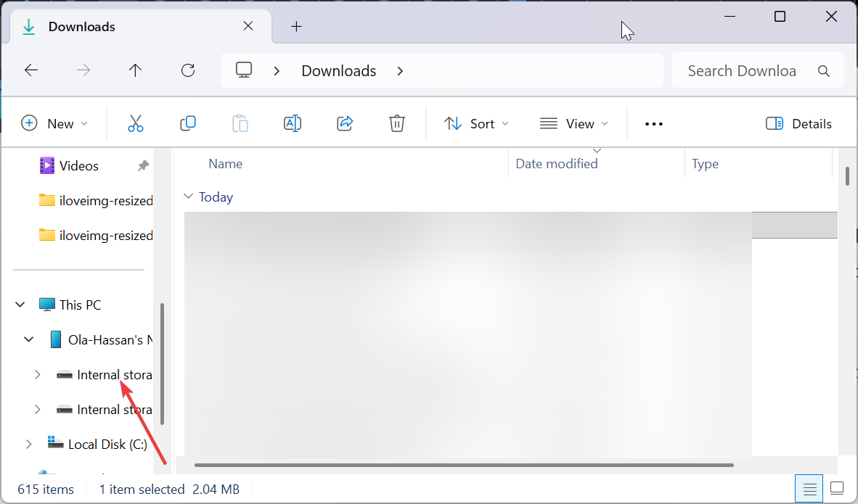Viewport: 858px width, 504px height.
Task: Click the 1 item selected 2.04 MB text
Action: pyautogui.click(x=169, y=489)
